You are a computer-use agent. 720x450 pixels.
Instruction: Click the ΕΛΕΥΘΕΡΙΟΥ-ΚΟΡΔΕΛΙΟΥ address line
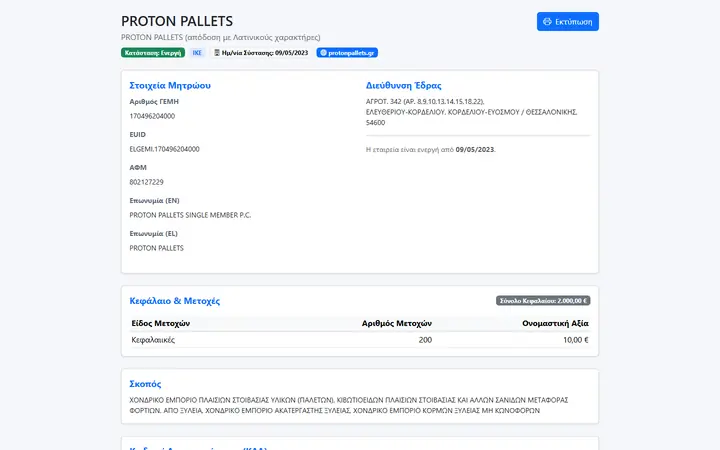tap(472, 112)
